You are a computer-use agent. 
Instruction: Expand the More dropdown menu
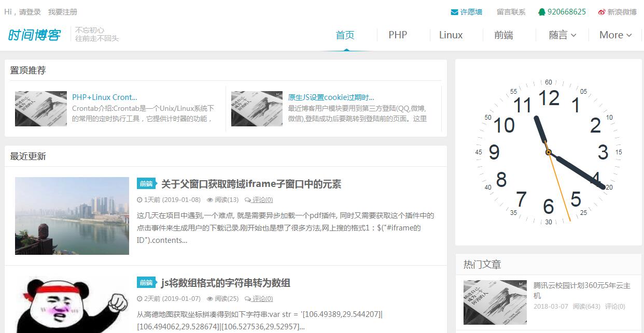[x=615, y=35]
